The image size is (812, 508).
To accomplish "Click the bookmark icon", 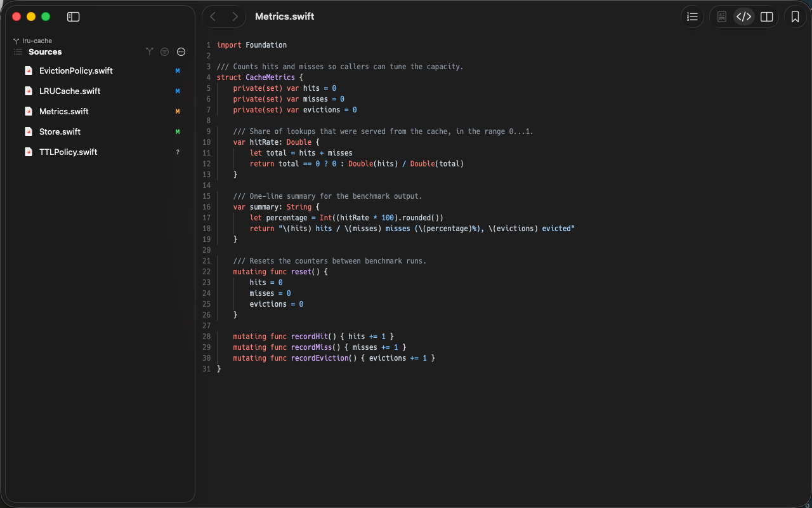I will [796, 17].
